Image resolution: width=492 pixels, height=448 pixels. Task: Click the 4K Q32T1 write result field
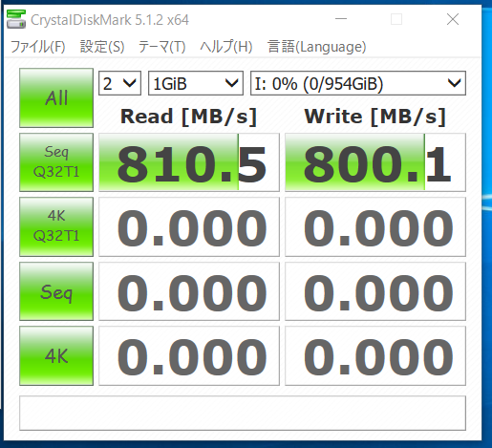coord(375,226)
